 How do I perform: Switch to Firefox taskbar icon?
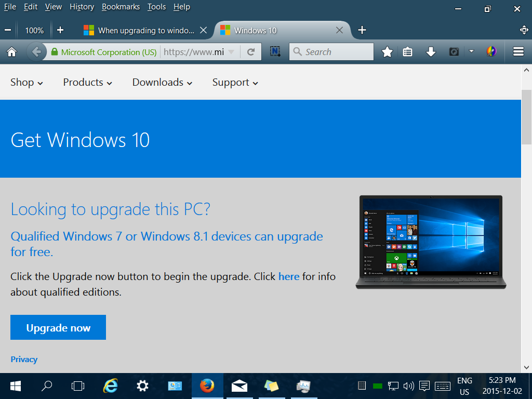pos(207,386)
